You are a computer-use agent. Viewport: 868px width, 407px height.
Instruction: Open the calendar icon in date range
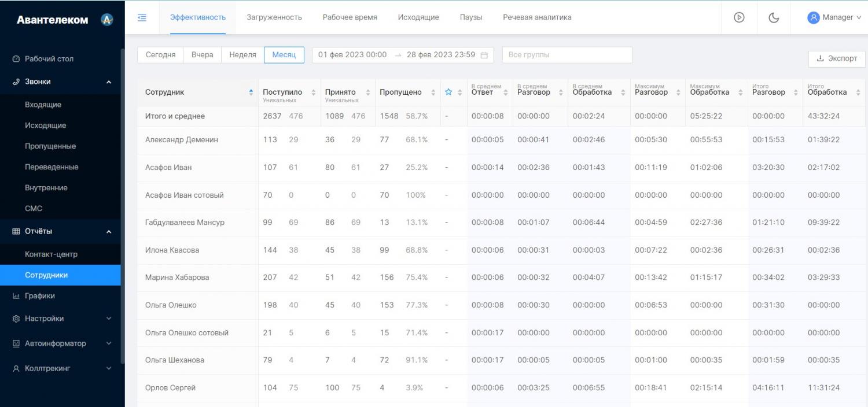[484, 55]
